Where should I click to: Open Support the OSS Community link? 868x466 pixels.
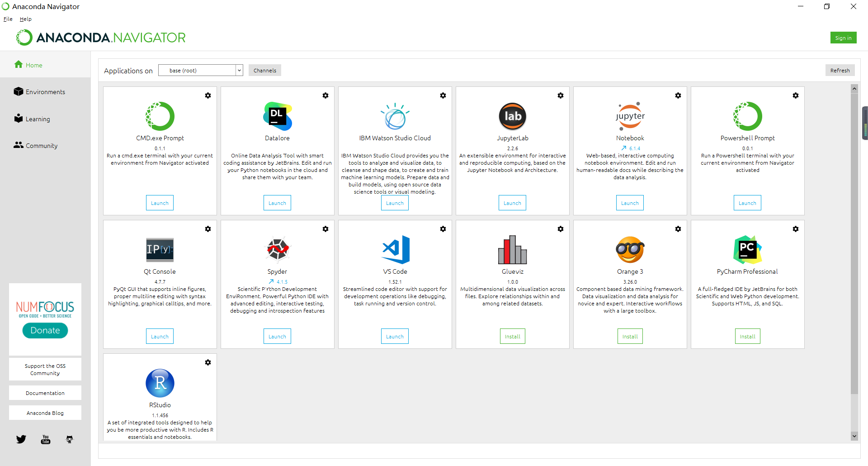coord(45,369)
